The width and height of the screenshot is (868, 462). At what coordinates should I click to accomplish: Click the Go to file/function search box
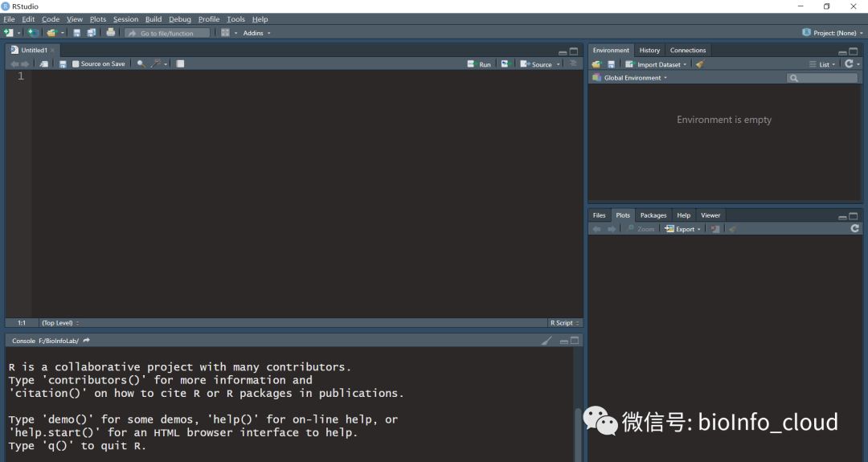[x=168, y=33]
